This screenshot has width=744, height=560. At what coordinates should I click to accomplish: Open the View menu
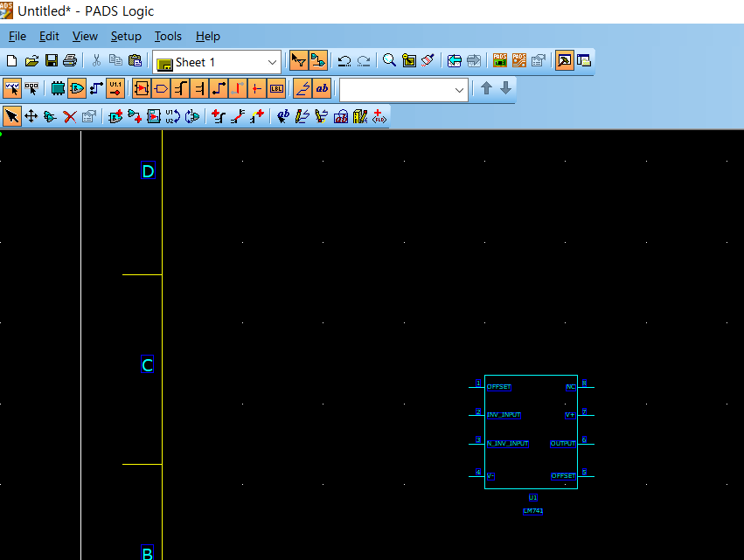click(x=85, y=36)
